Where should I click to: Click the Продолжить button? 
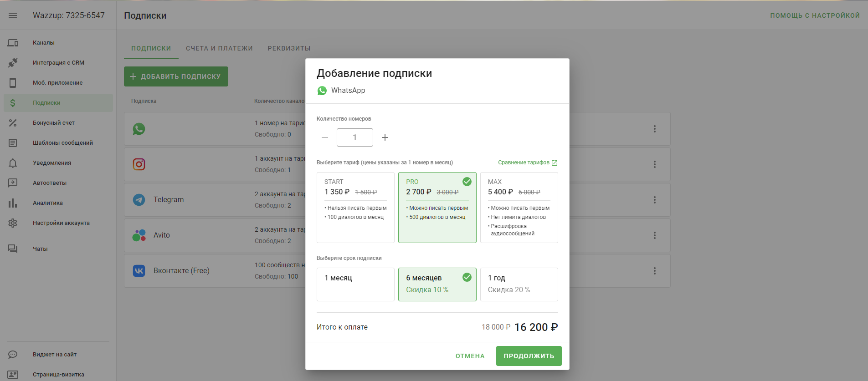point(529,356)
